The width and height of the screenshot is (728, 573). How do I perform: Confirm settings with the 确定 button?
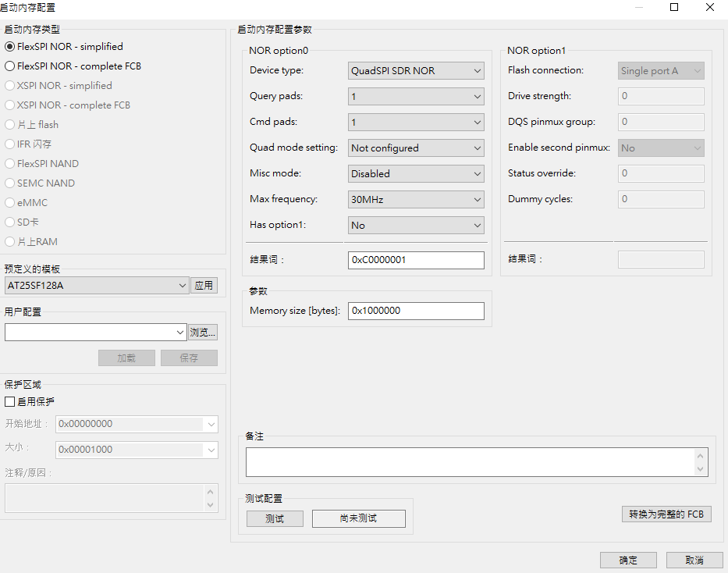coord(628,560)
